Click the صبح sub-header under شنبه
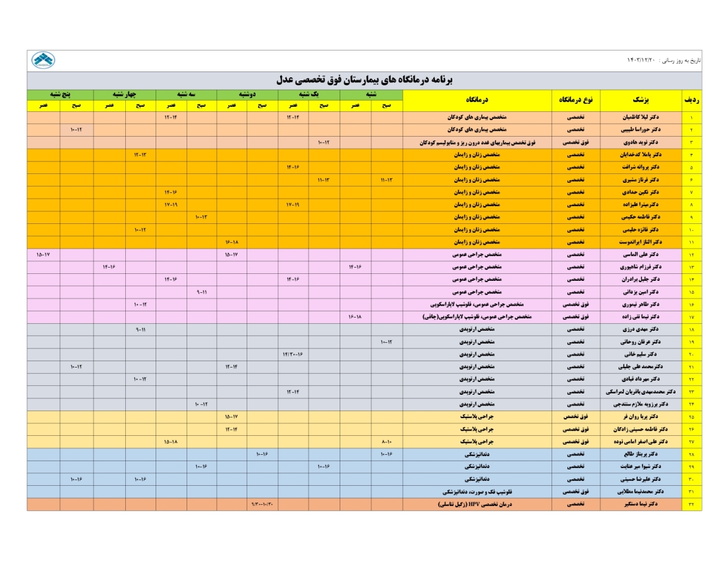The height and width of the screenshot is (563, 728). point(386,106)
